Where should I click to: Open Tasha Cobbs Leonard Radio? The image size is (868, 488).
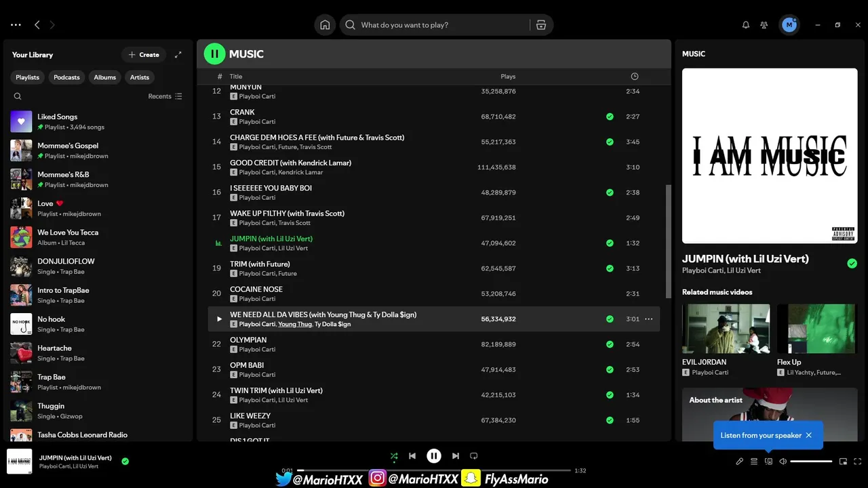[x=98, y=434]
